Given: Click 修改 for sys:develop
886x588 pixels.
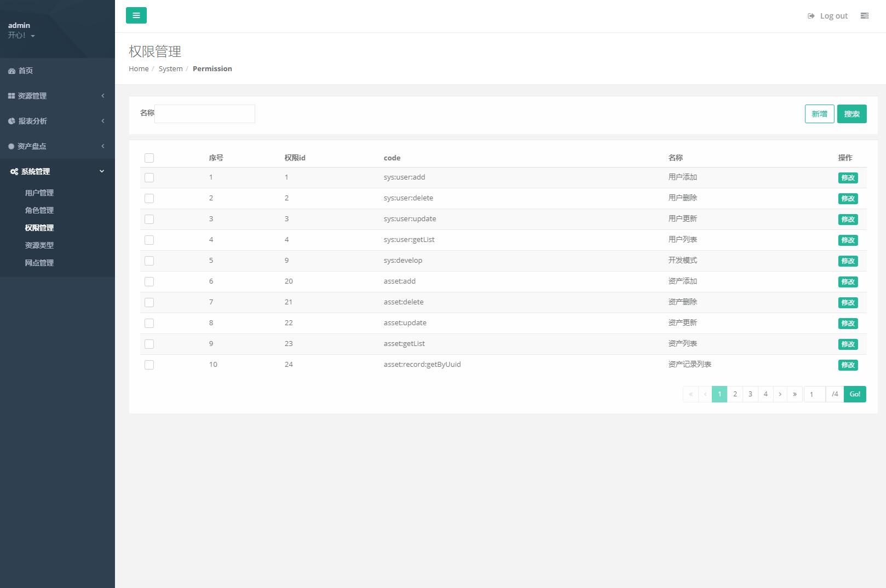Looking at the screenshot, I should tap(848, 261).
